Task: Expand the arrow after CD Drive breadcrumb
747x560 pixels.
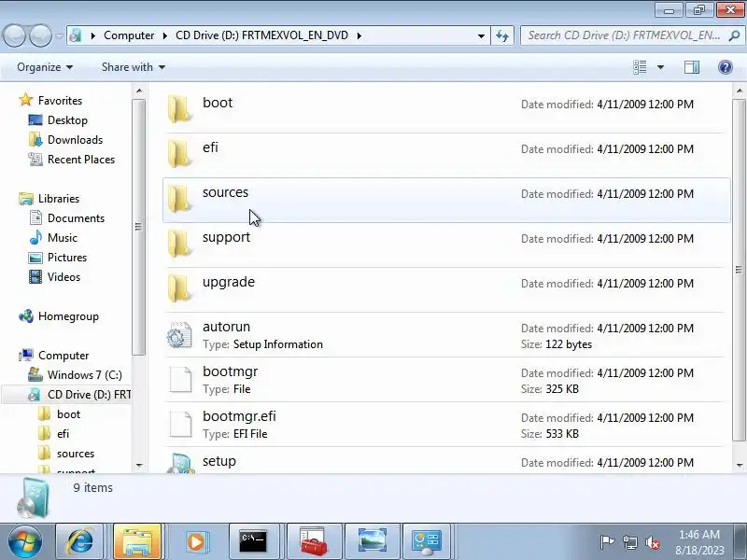Action: tap(359, 35)
